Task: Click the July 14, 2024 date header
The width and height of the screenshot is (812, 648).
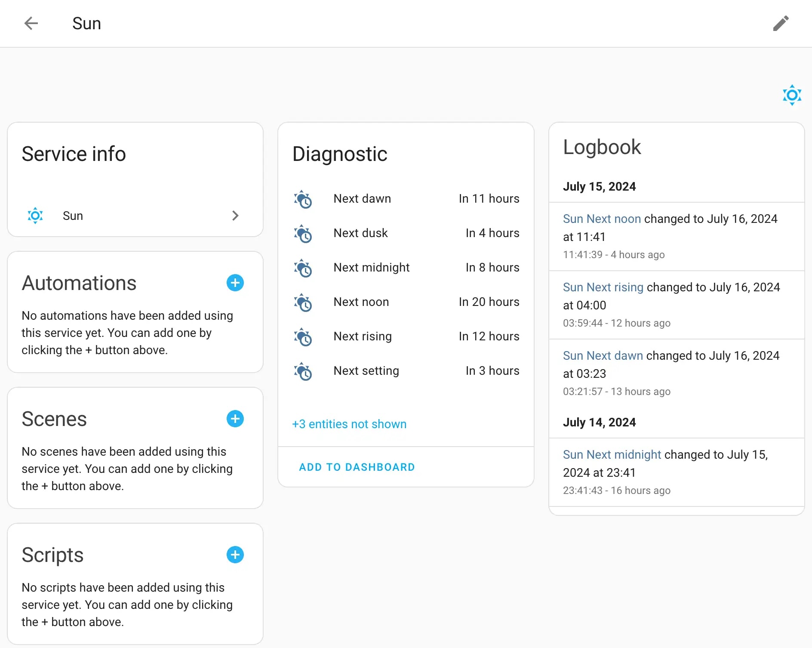Action: click(x=599, y=422)
